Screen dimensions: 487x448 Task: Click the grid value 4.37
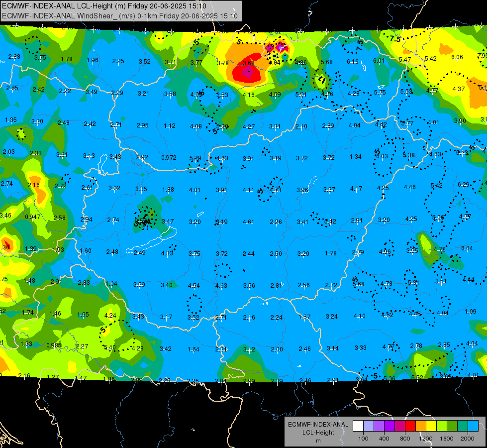(x=459, y=89)
